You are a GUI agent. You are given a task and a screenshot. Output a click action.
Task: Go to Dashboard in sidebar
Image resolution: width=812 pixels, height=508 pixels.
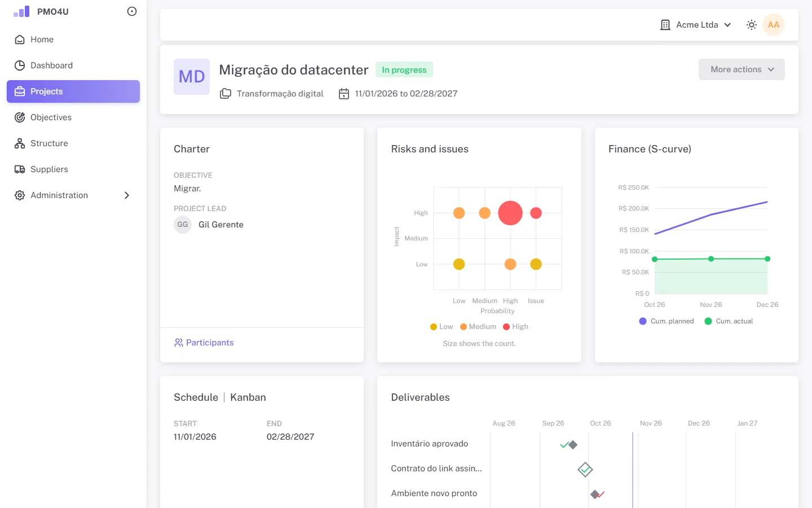click(73, 65)
